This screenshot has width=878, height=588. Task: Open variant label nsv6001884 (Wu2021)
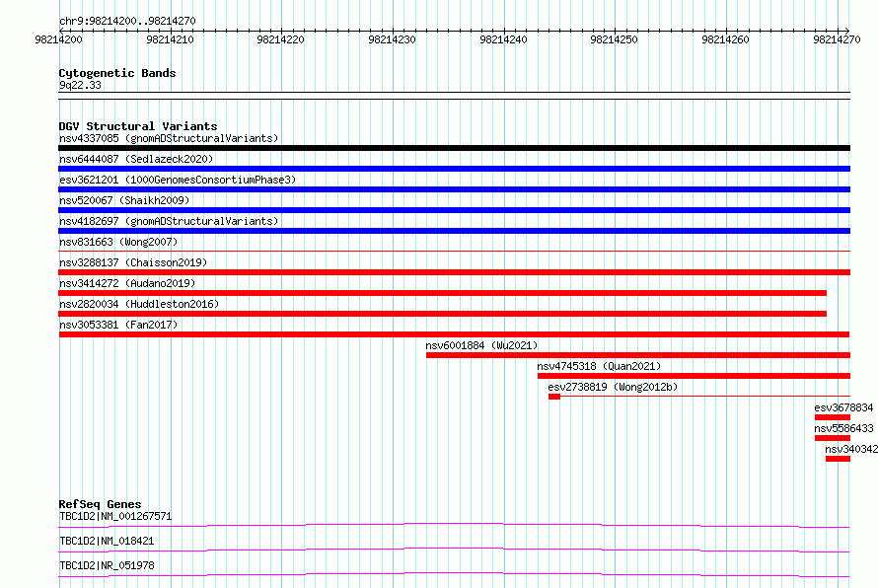[x=481, y=345]
